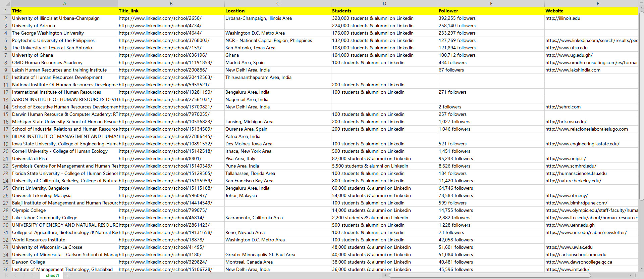This screenshot has height=279, width=644.
Task: Select the 'University of Arizona' cell
Action: coord(65,26)
